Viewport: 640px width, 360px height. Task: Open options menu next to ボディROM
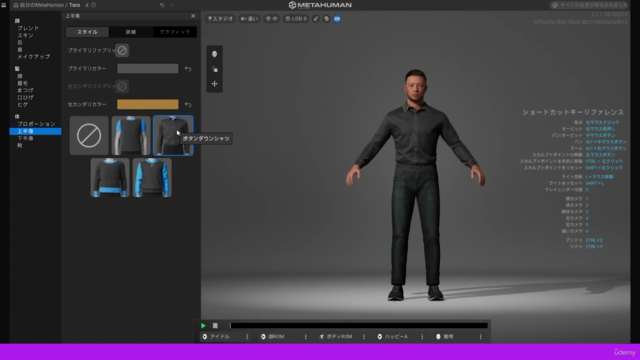click(364, 337)
